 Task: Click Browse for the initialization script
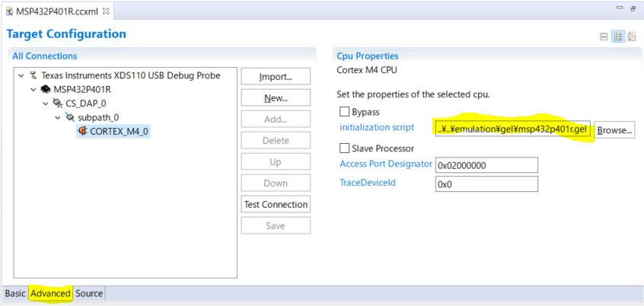614,130
